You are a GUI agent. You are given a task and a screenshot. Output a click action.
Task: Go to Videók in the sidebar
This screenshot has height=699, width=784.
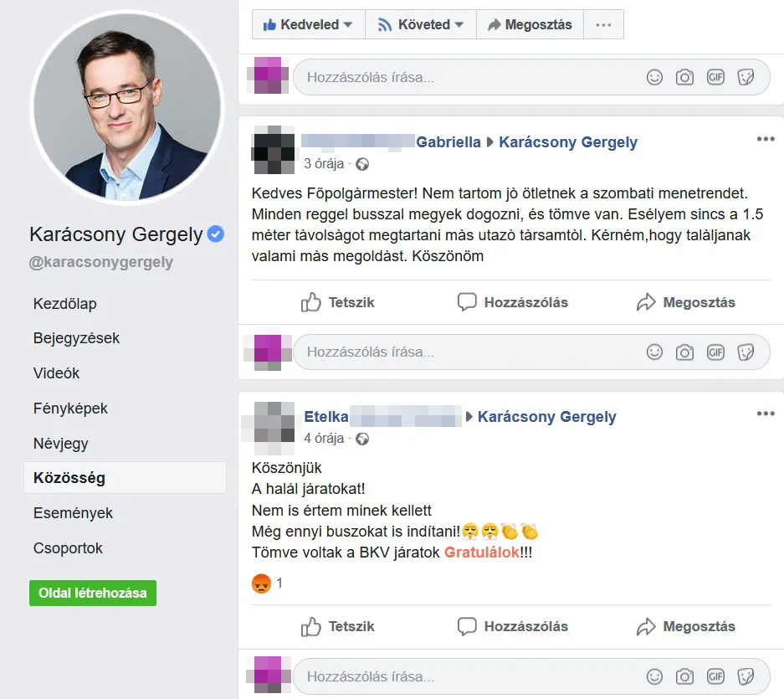pyautogui.click(x=57, y=373)
